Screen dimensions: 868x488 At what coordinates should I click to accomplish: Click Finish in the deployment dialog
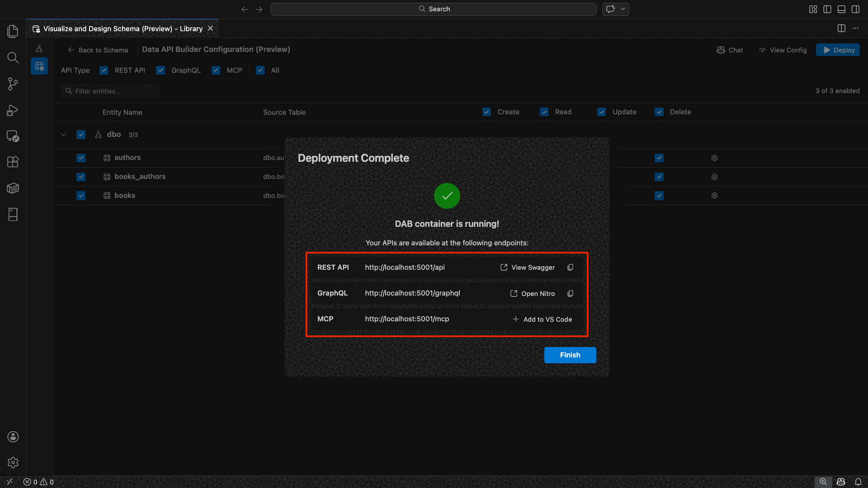tap(570, 355)
